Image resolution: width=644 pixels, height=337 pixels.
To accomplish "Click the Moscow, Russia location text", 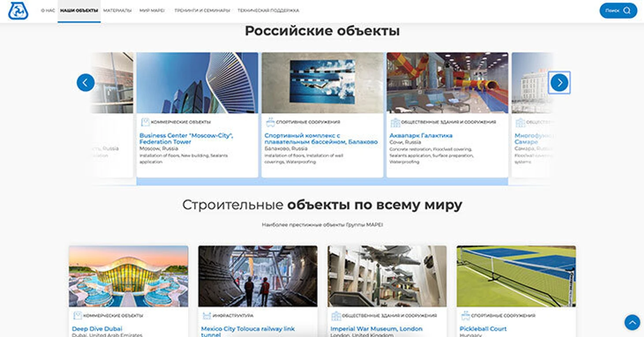I will (x=159, y=149).
